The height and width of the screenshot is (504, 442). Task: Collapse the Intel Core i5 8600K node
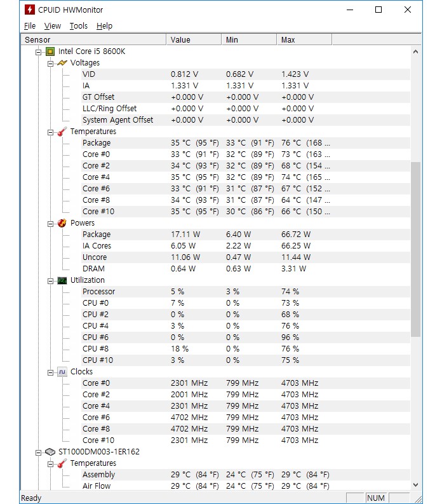(38, 52)
